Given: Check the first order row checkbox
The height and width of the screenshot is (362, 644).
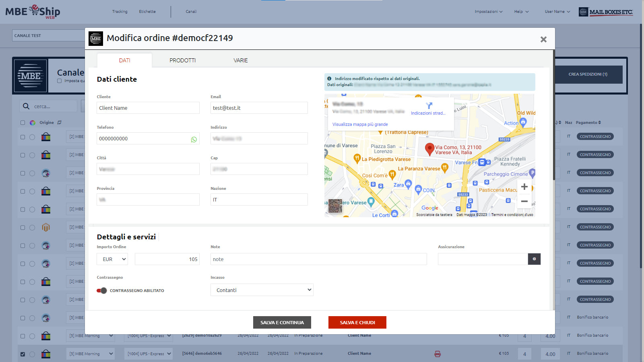Looking at the screenshot, I should 23,137.
